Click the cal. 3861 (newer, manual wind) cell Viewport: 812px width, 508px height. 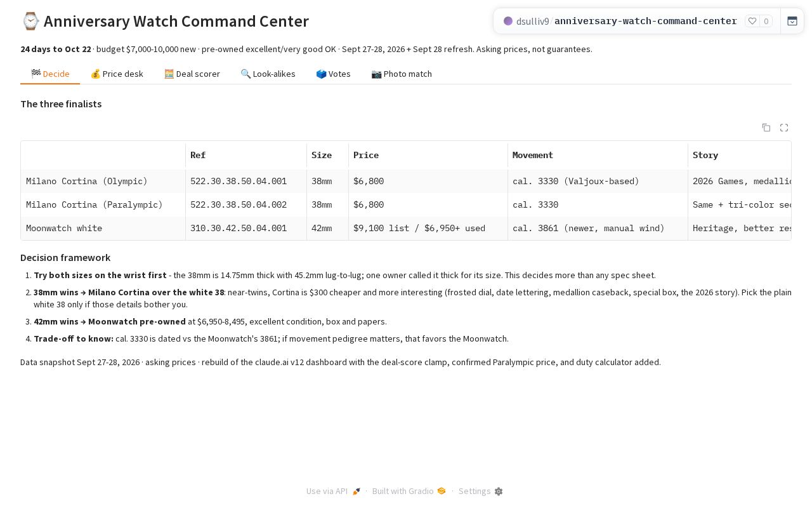click(598, 229)
